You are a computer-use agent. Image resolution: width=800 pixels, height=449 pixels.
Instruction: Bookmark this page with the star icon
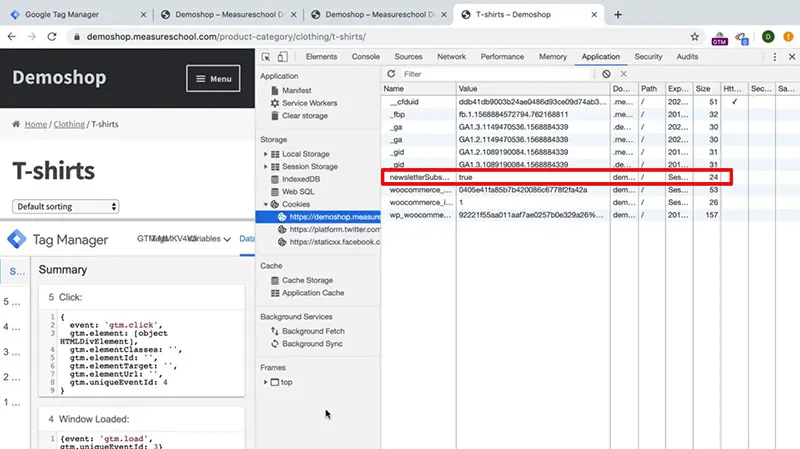click(x=694, y=37)
